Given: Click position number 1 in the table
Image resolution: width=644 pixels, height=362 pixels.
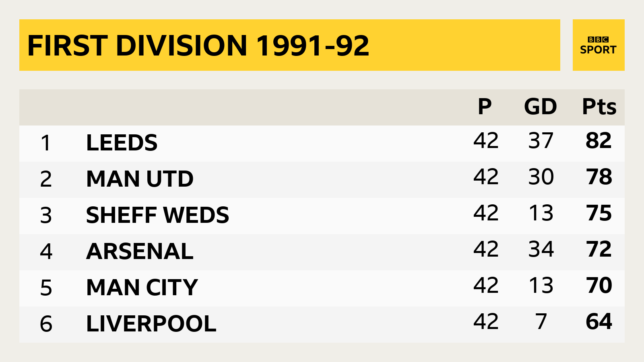Looking at the screenshot, I should [x=46, y=143].
